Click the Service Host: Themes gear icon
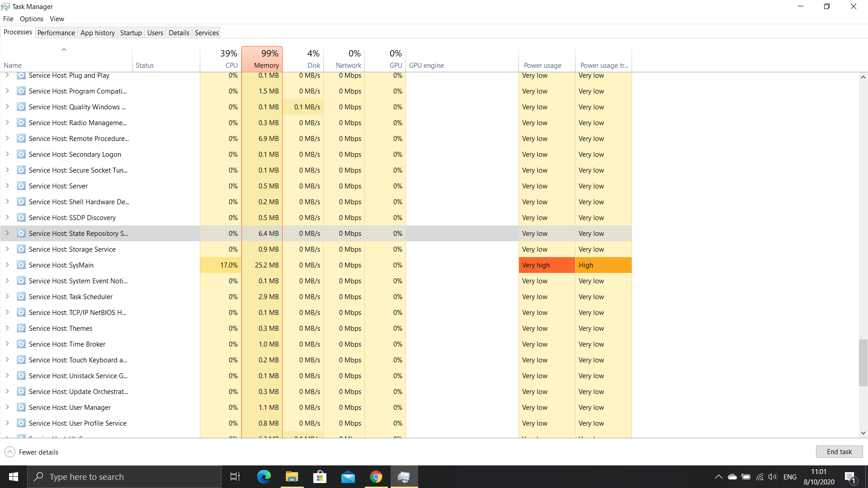The height and width of the screenshot is (488, 868). point(21,328)
